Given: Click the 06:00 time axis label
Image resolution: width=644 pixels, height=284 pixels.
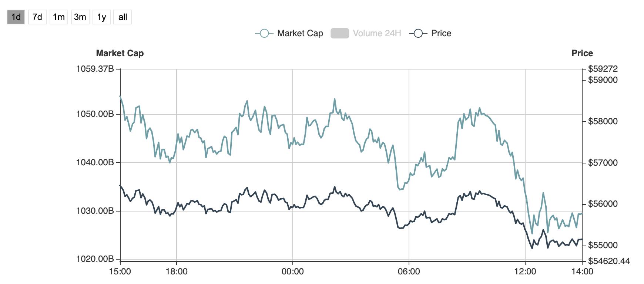Looking at the screenshot, I should (409, 271).
